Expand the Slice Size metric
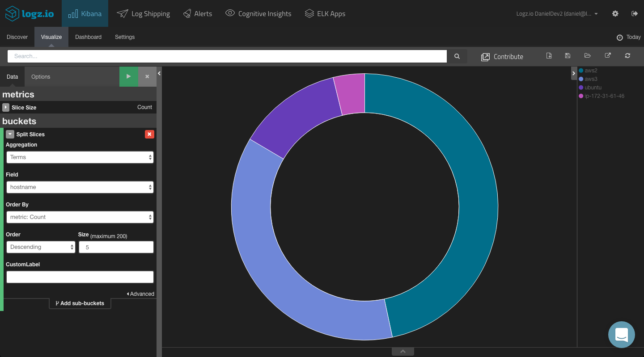The height and width of the screenshot is (357, 644). (6, 107)
